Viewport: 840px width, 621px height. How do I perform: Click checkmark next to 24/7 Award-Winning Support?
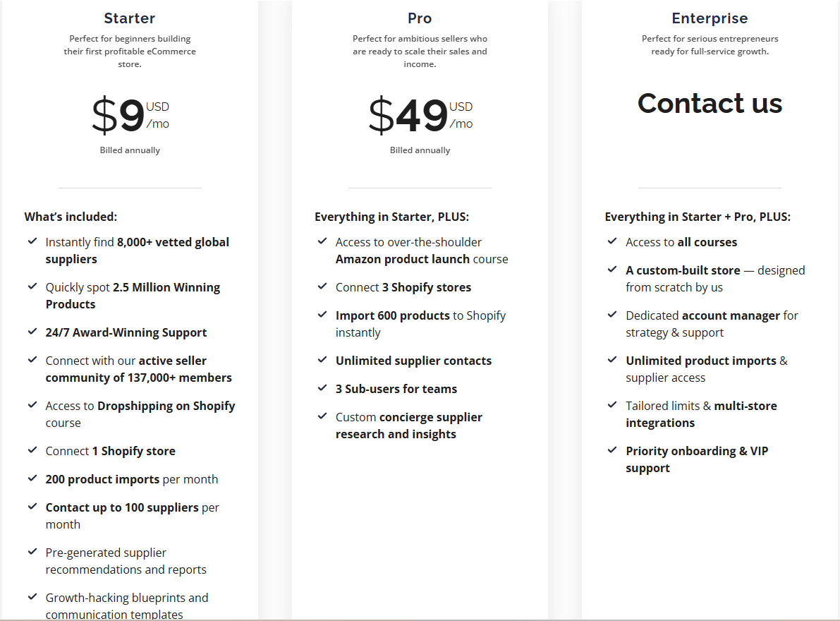pos(32,332)
